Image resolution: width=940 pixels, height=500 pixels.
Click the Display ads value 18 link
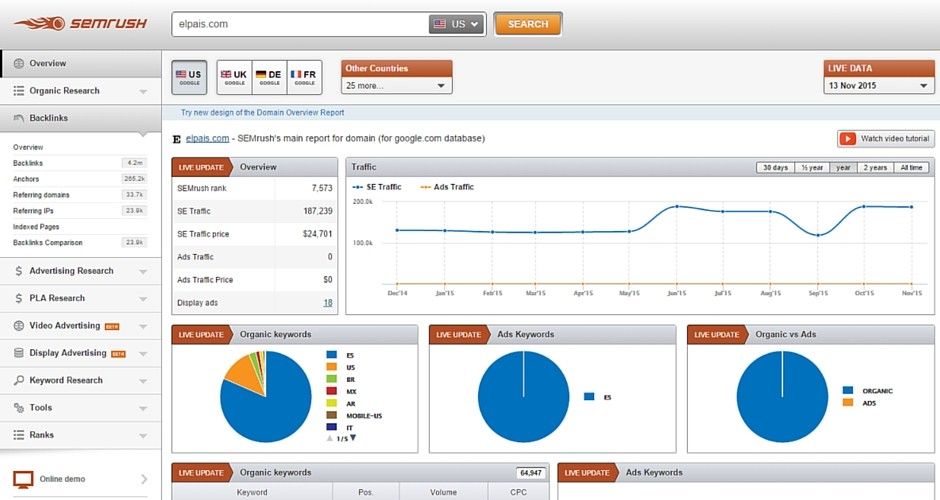(328, 303)
